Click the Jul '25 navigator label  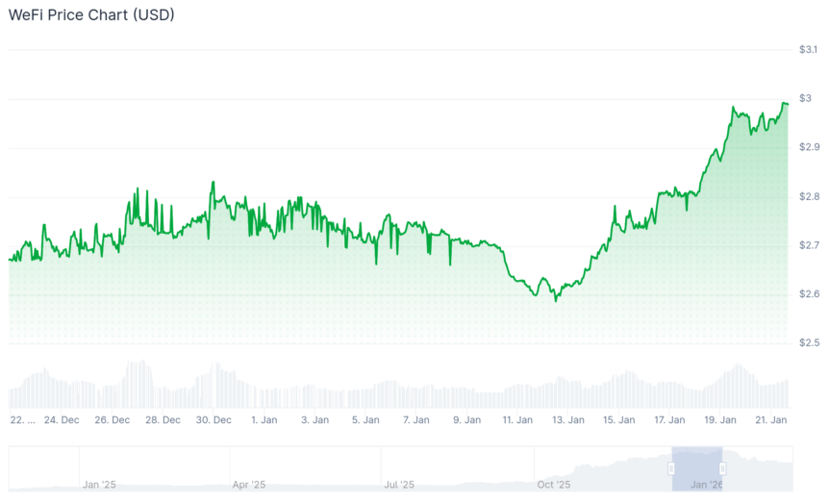click(399, 485)
